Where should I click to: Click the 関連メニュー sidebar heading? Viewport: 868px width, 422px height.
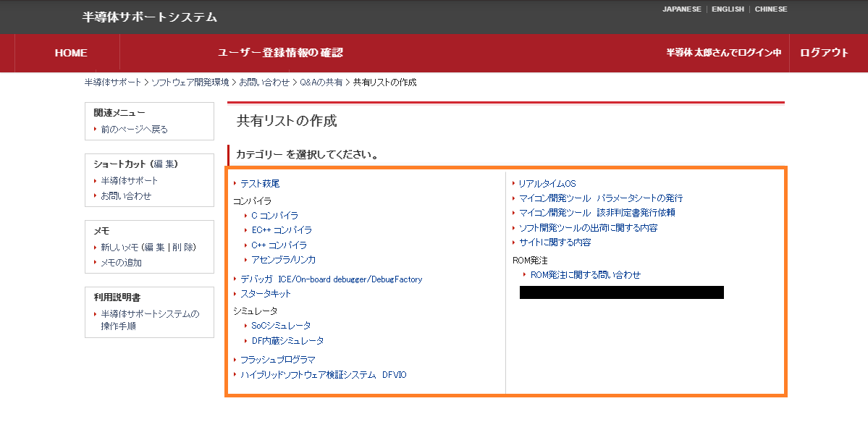click(x=119, y=113)
